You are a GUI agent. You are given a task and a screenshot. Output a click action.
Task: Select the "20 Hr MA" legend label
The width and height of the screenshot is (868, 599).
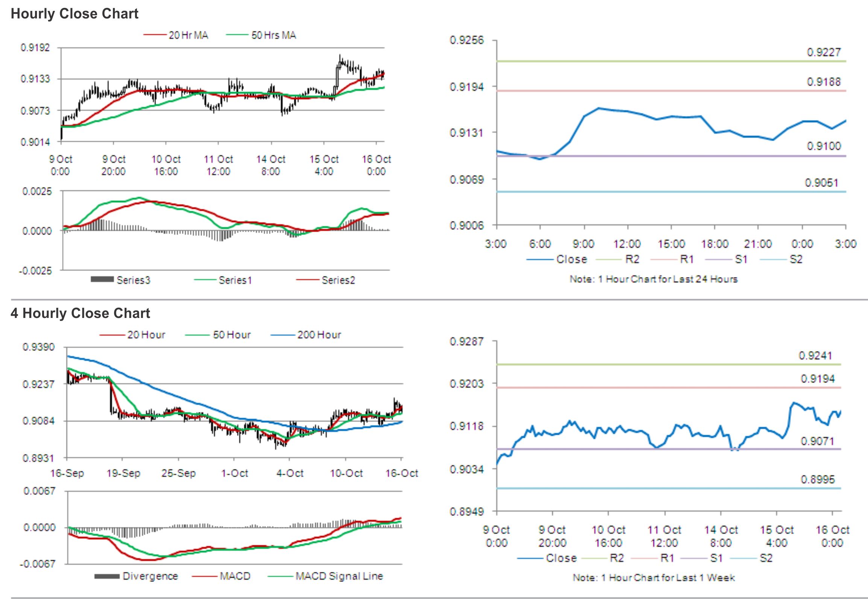[188, 35]
